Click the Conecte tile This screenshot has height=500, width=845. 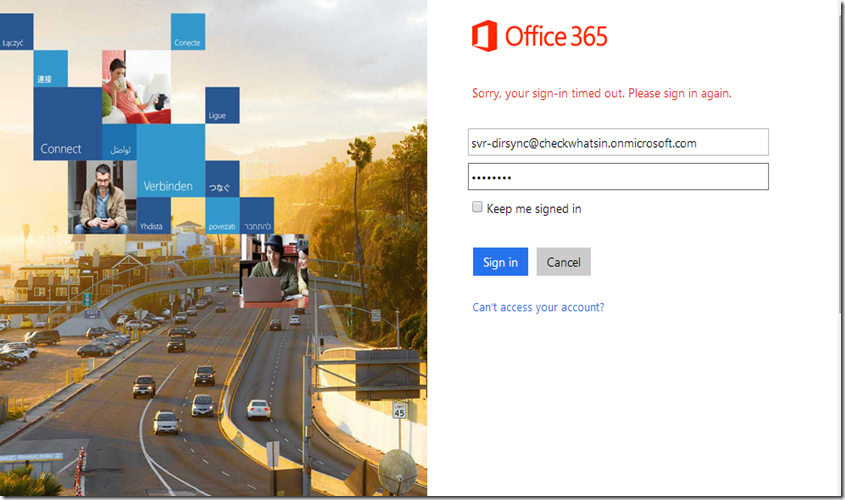(188, 32)
